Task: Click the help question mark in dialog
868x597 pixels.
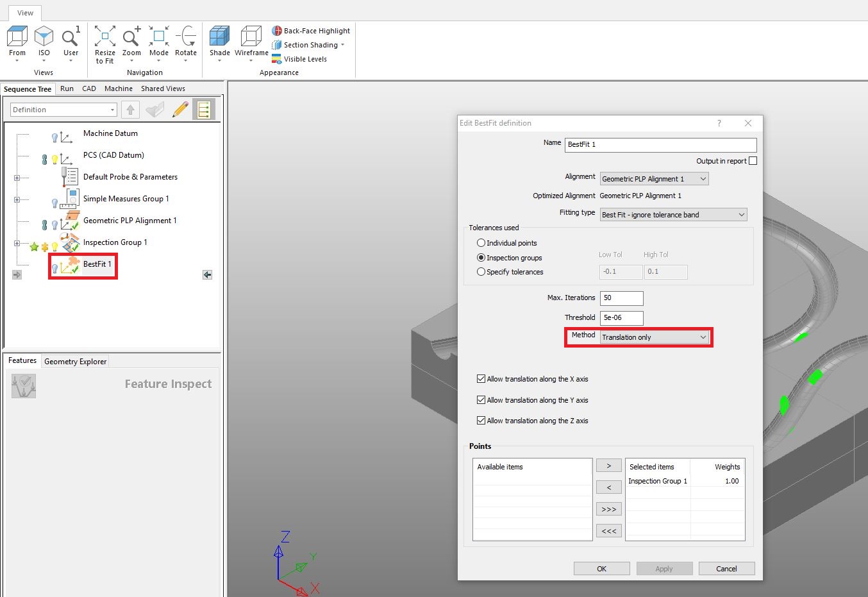Action: point(719,123)
